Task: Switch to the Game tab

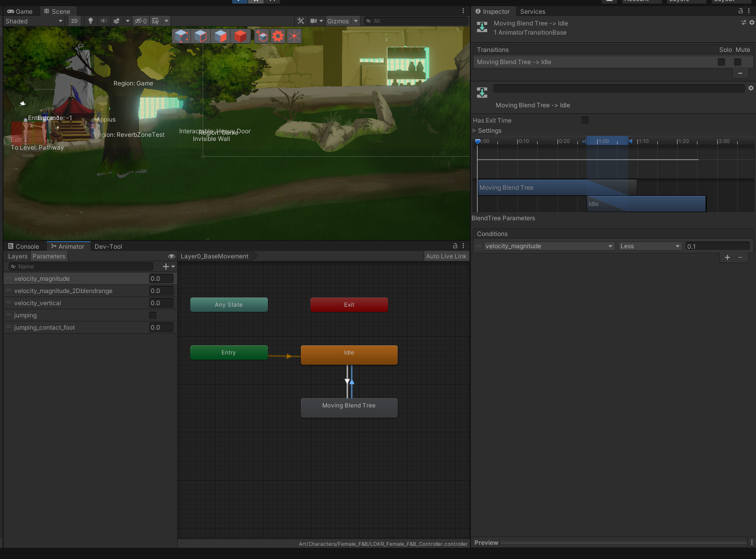Action: coord(20,11)
